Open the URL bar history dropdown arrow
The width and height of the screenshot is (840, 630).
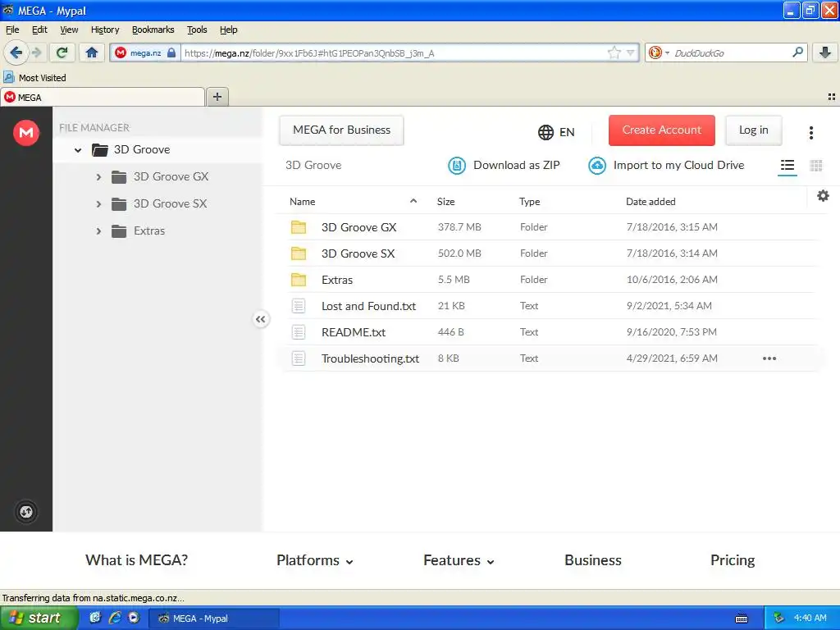pos(631,52)
